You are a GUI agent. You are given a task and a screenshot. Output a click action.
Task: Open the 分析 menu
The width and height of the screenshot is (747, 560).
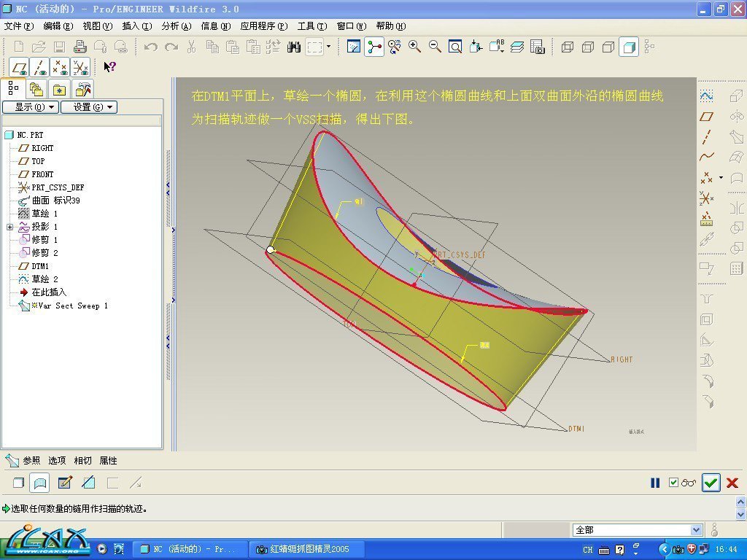point(175,26)
